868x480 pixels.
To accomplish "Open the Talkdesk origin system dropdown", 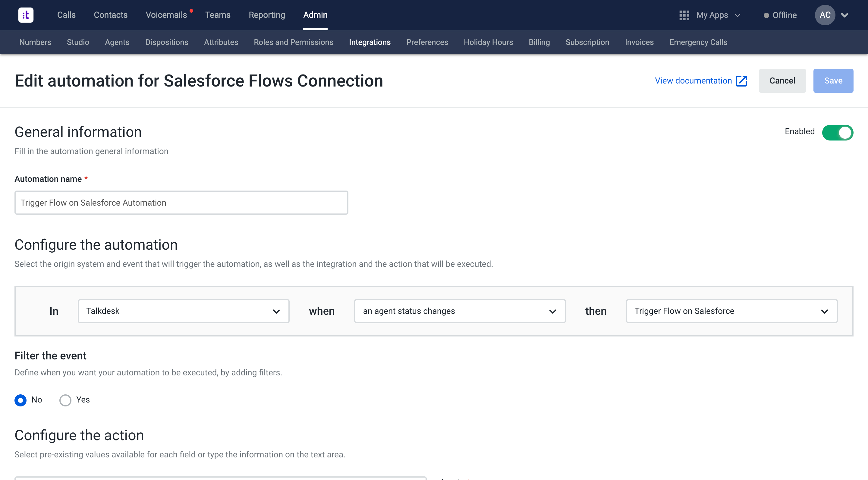I will click(184, 311).
